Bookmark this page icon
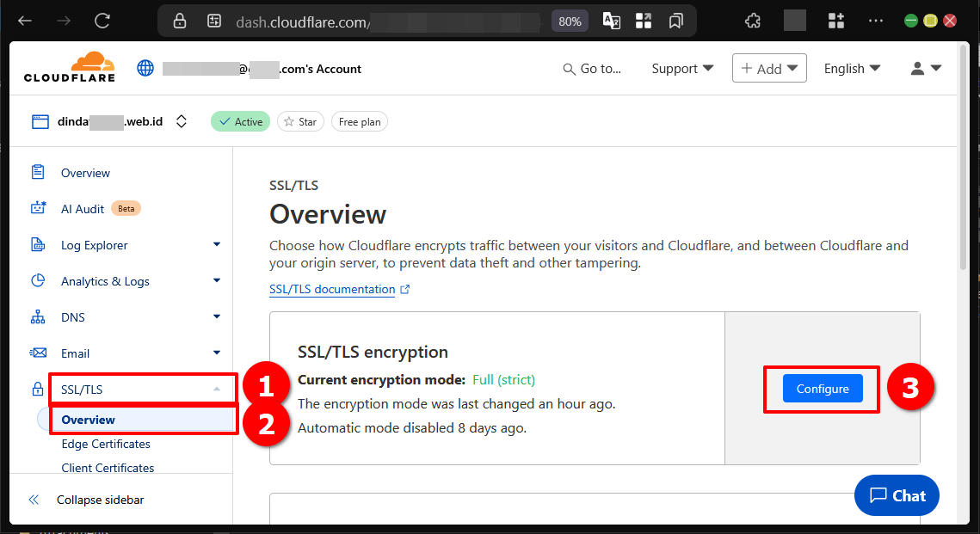 coord(675,21)
